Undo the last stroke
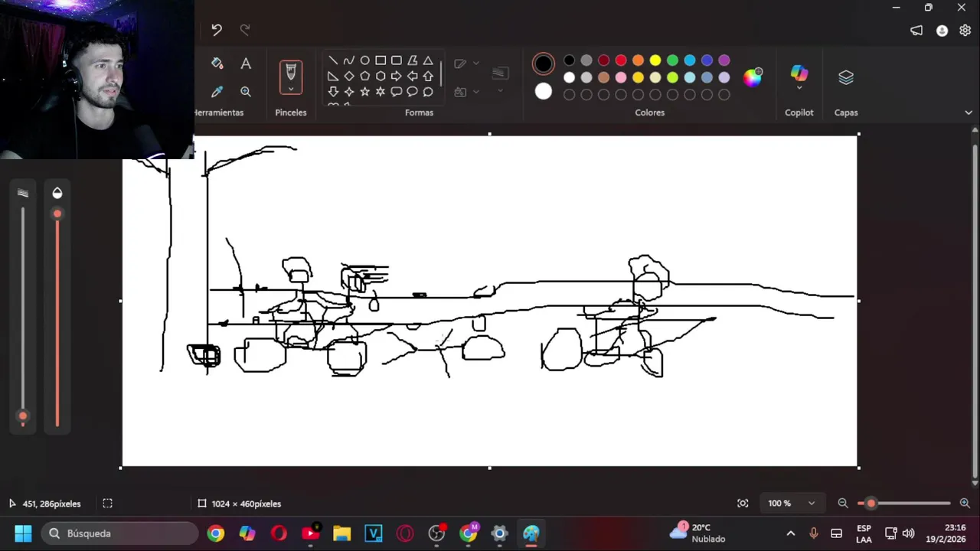Viewport: 980px width, 551px height. tap(217, 30)
